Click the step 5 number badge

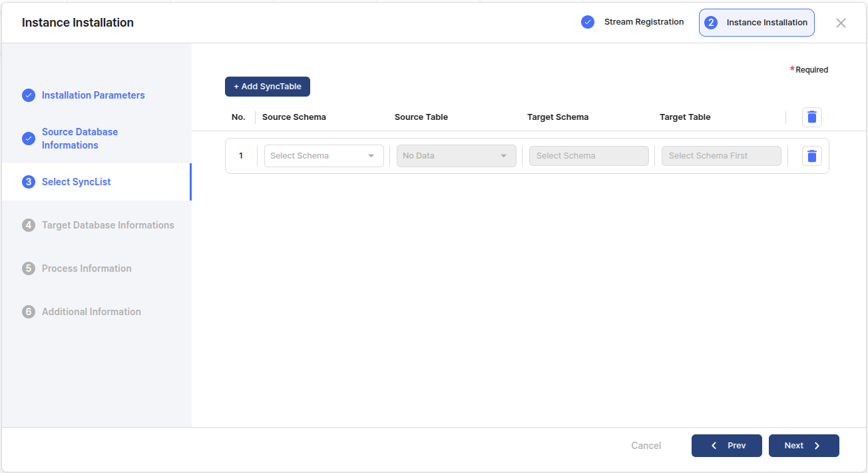pyautogui.click(x=29, y=268)
